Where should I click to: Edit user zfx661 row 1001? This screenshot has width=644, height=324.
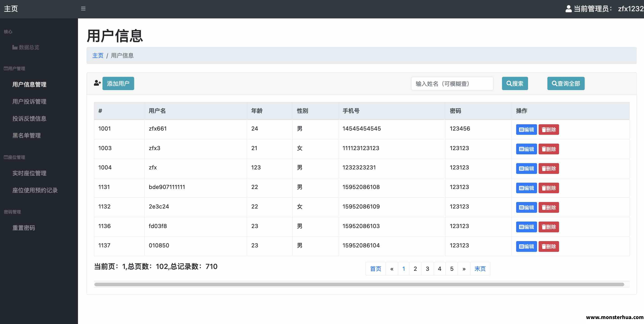coord(526,129)
